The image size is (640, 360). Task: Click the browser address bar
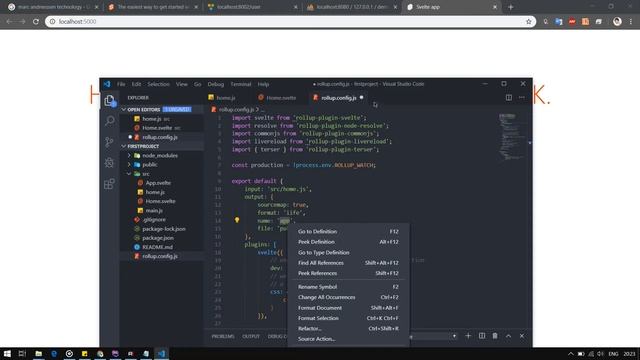click(290, 22)
